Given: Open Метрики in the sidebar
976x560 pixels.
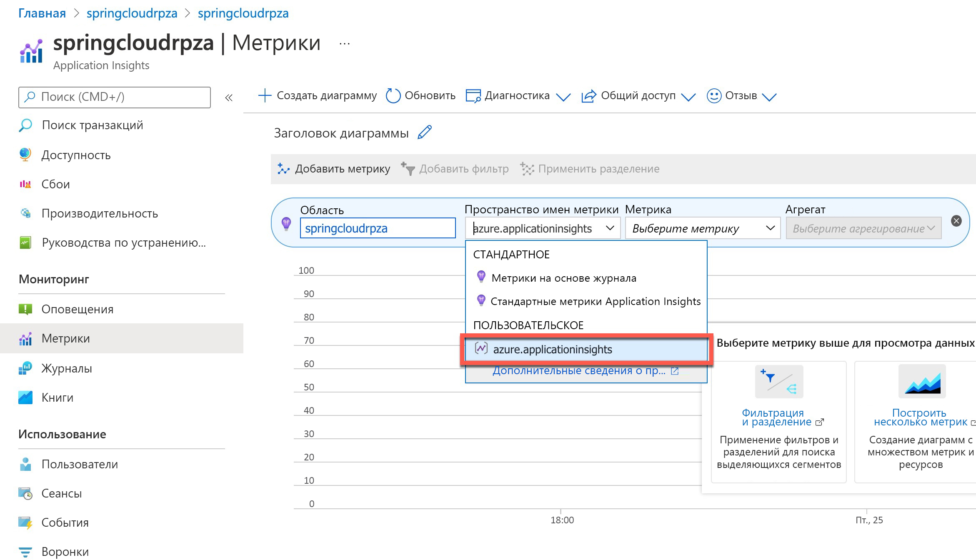Looking at the screenshot, I should [122, 338].
